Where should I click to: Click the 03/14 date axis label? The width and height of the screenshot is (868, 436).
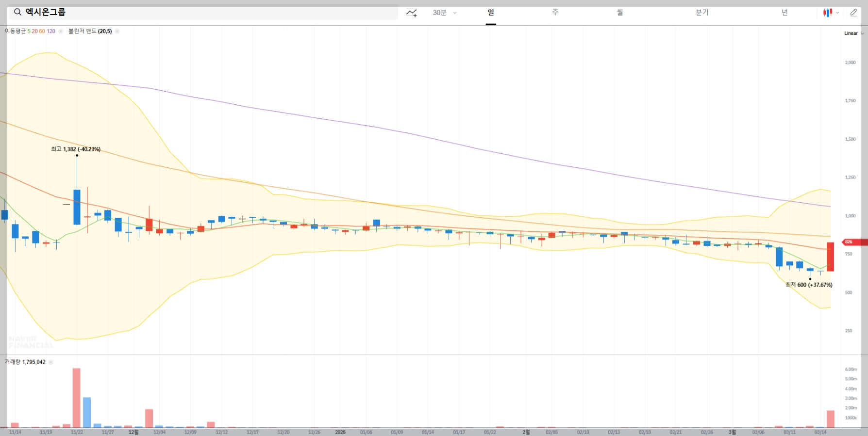[x=820, y=432]
